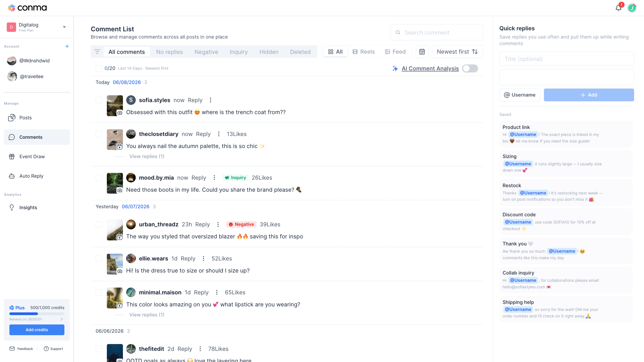Filter by All post types
Screen dimensions: 644x362
(x=335, y=52)
